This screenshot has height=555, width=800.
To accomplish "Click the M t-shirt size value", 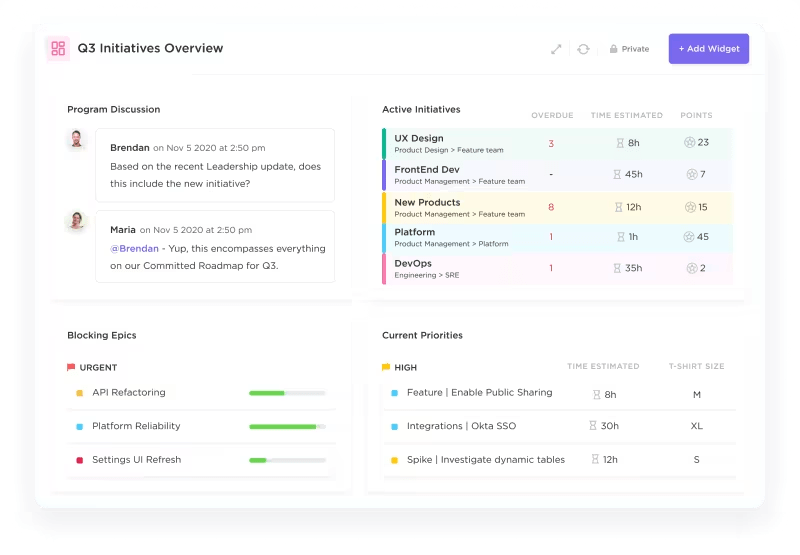I will (696, 395).
